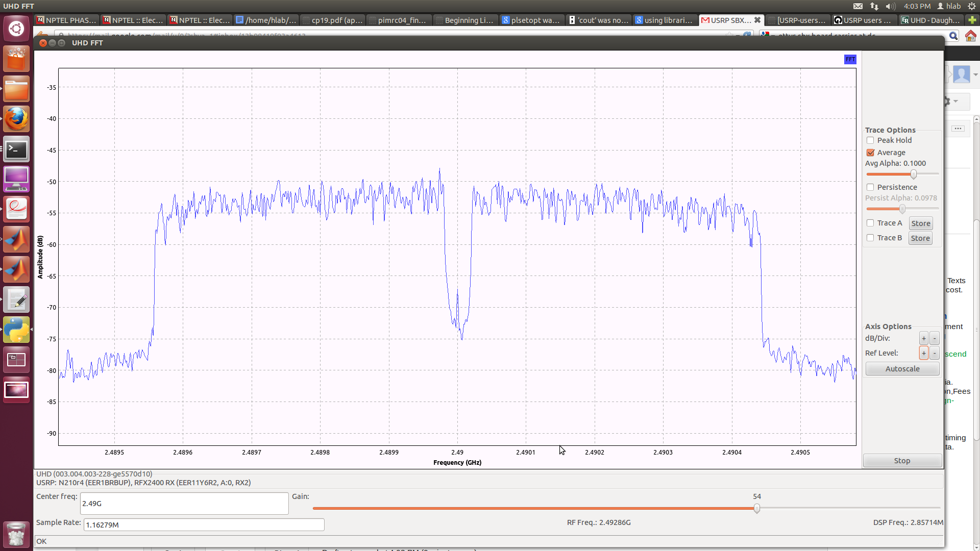Open the Trash in the launcher
Viewport: 980px width, 551px height.
coord(16,534)
